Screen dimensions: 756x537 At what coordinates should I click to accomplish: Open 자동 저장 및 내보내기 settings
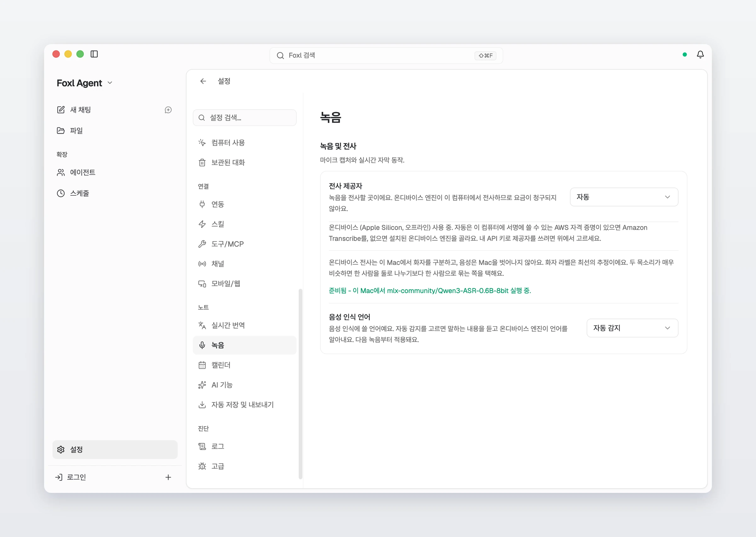[x=244, y=405]
